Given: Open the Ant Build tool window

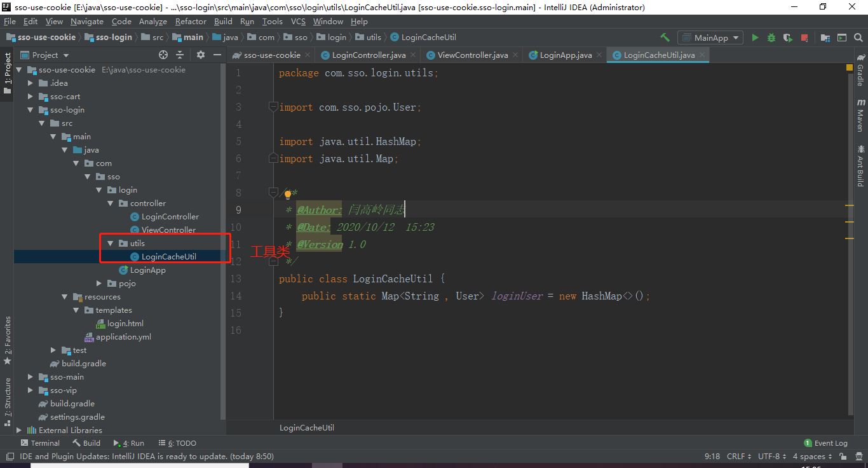Looking at the screenshot, I should (x=861, y=165).
